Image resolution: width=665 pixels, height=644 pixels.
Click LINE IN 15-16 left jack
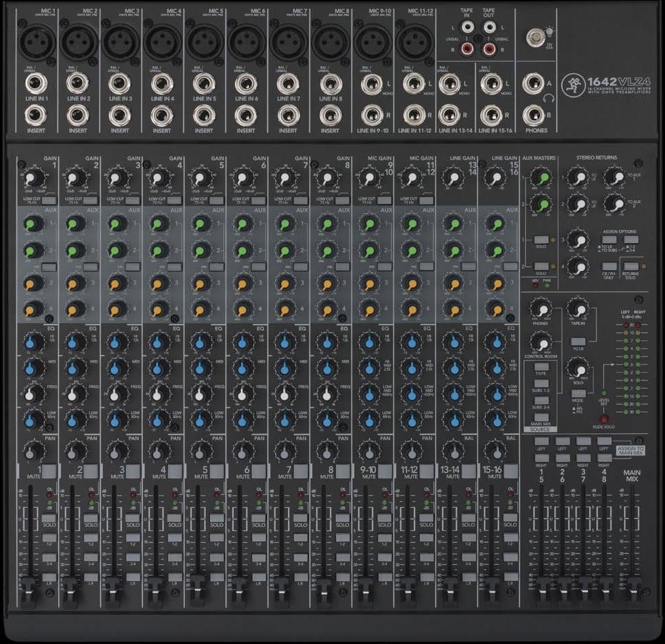pyautogui.click(x=492, y=84)
